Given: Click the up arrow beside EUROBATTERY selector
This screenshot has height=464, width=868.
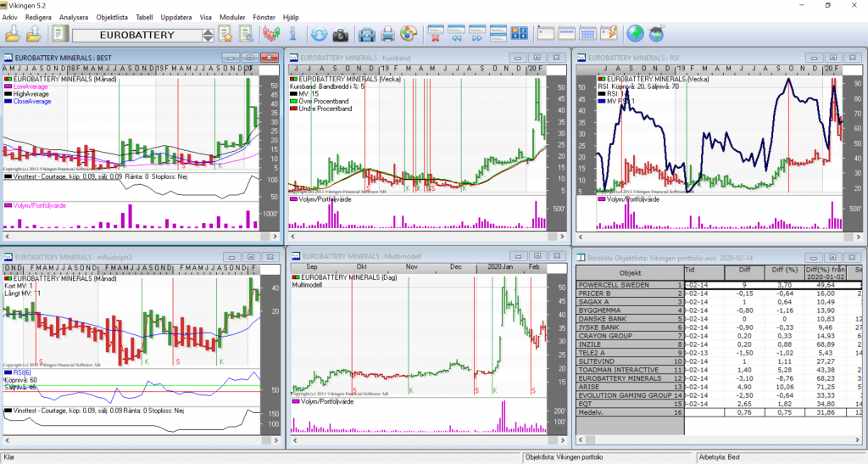Looking at the screenshot, I should pos(208,31).
